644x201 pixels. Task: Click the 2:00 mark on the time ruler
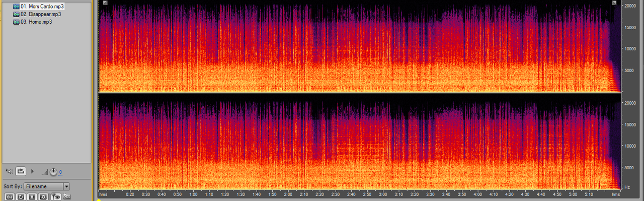coord(288,194)
